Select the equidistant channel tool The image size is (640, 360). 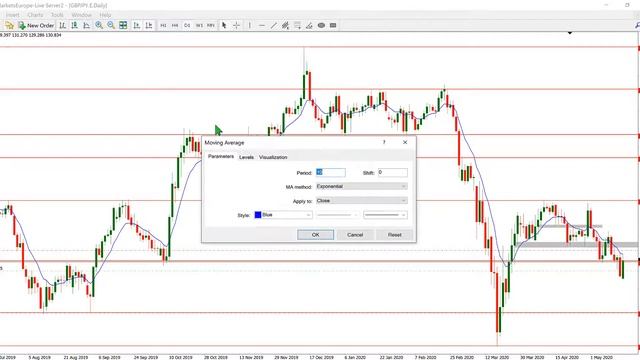coord(285,25)
